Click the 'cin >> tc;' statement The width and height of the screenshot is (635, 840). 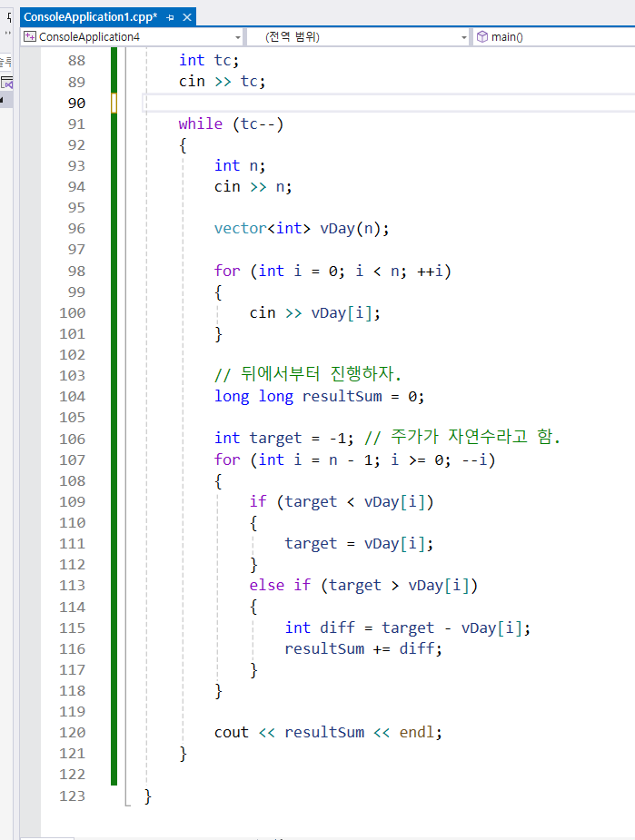222,82
